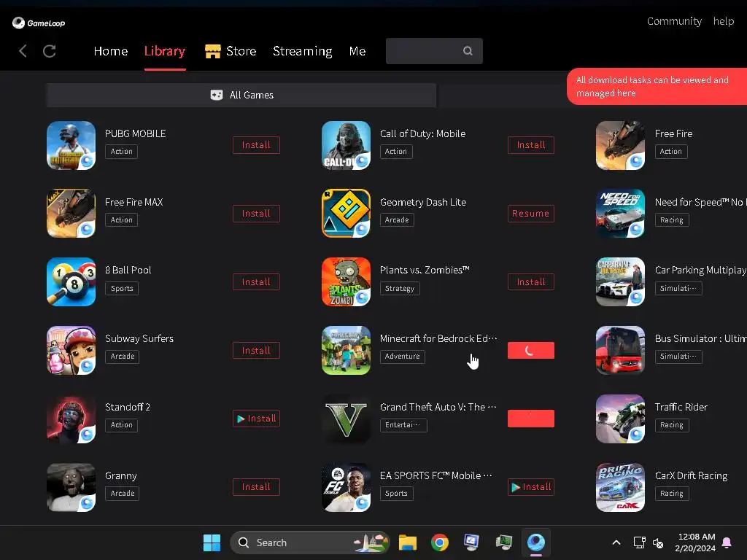This screenshot has width=747, height=560.
Task: Show hidden tray icons chevron
Action: pyautogui.click(x=616, y=542)
